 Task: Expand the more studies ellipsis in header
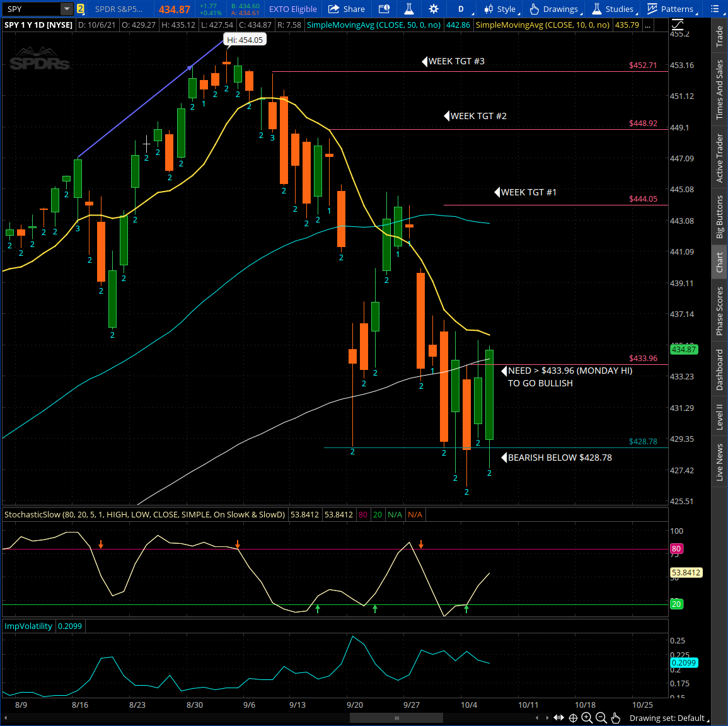648,25
